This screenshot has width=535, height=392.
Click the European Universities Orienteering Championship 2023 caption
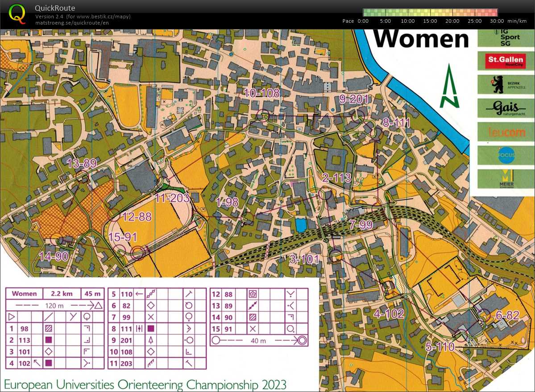pyautogui.click(x=145, y=384)
